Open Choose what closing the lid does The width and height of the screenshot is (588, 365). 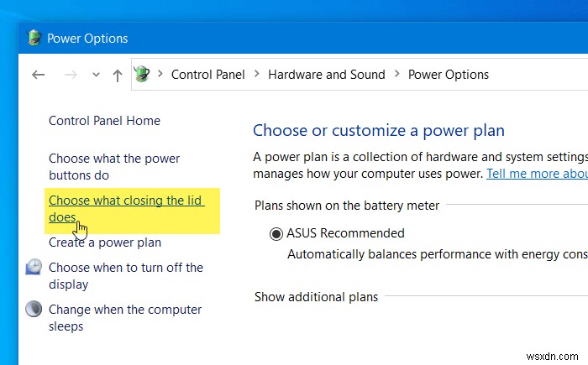(x=127, y=201)
